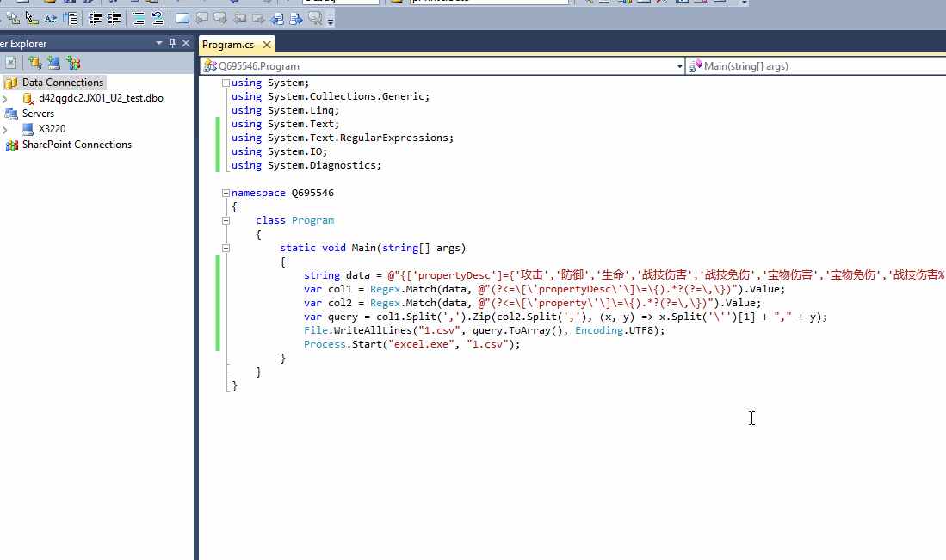Click the line 'using System.Linq;'
The width and height of the screenshot is (946, 560).
pos(286,110)
